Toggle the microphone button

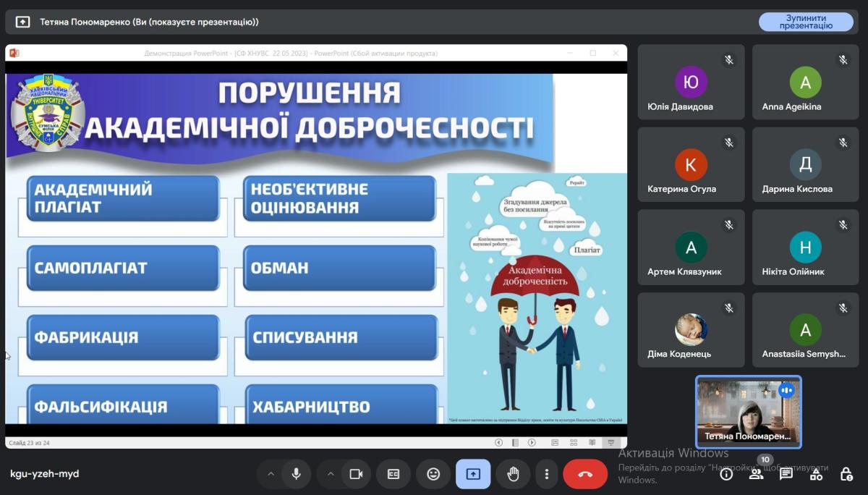(x=296, y=474)
